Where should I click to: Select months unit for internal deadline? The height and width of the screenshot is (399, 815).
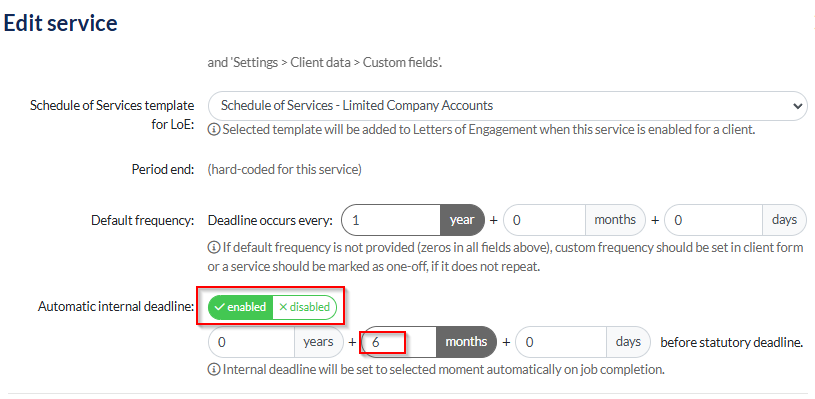466,342
